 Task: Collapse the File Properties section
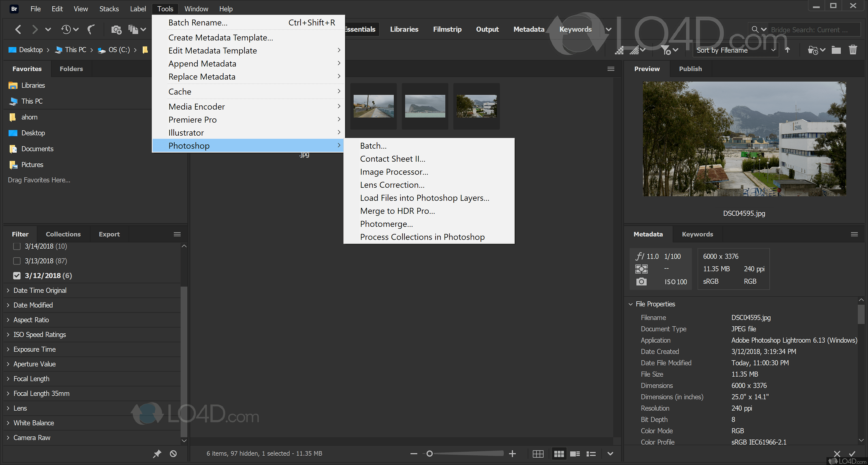click(x=630, y=304)
